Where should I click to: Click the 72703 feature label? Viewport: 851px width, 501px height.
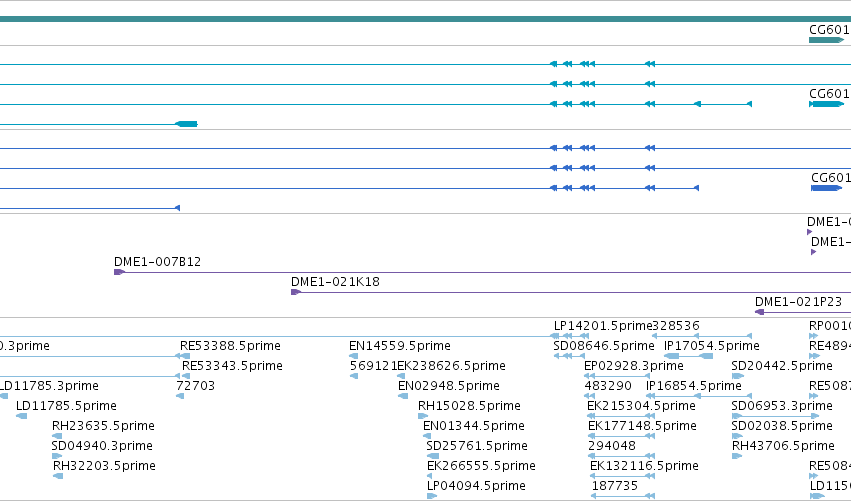click(x=195, y=386)
